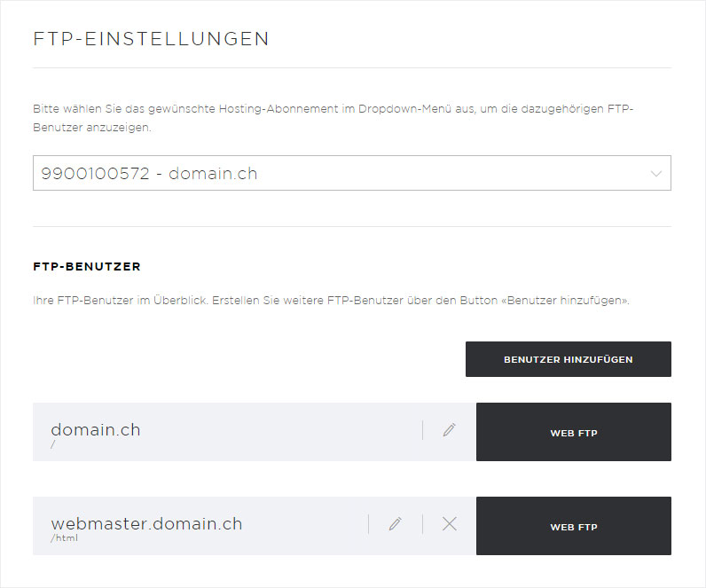The height and width of the screenshot is (588, 706).
Task: Open the 9900100572 - domain.ch selection field
Action: (x=351, y=173)
